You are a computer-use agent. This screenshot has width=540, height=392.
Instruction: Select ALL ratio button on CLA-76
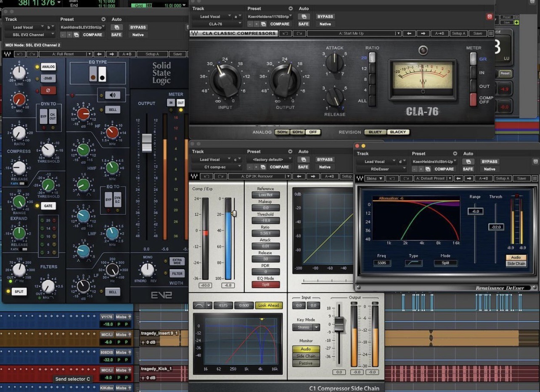[x=372, y=101]
